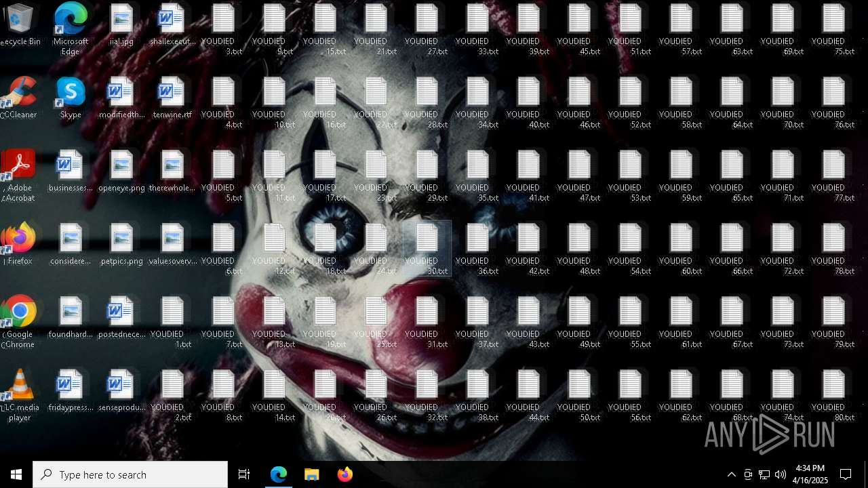Open the Recycle Bin desktop icon
This screenshot has height=488, width=868.
[x=20, y=26]
